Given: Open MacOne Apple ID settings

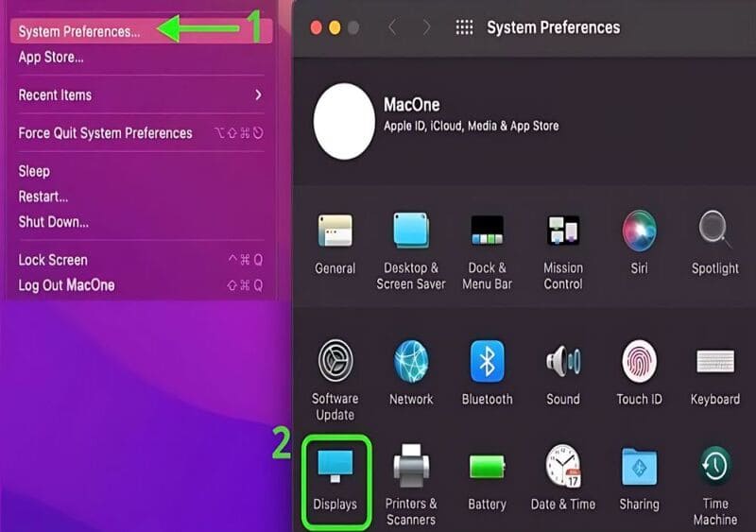Looking at the screenshot, I should click(x=471, y=115).
